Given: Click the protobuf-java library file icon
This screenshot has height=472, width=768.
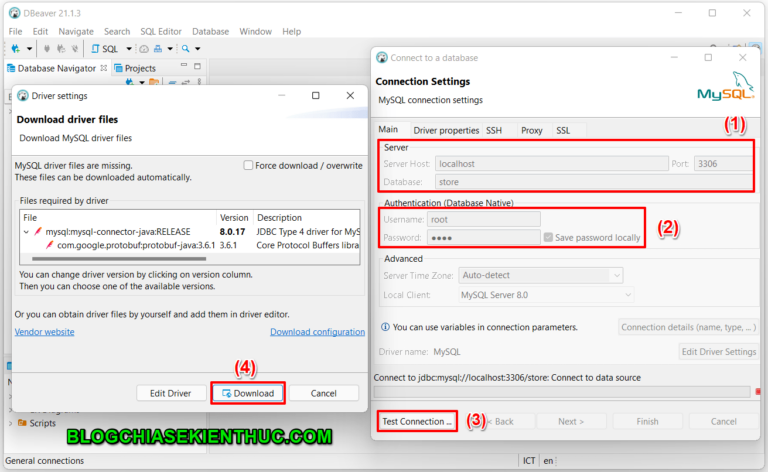Looking at the screenshot, I should (x=49, y=244).
